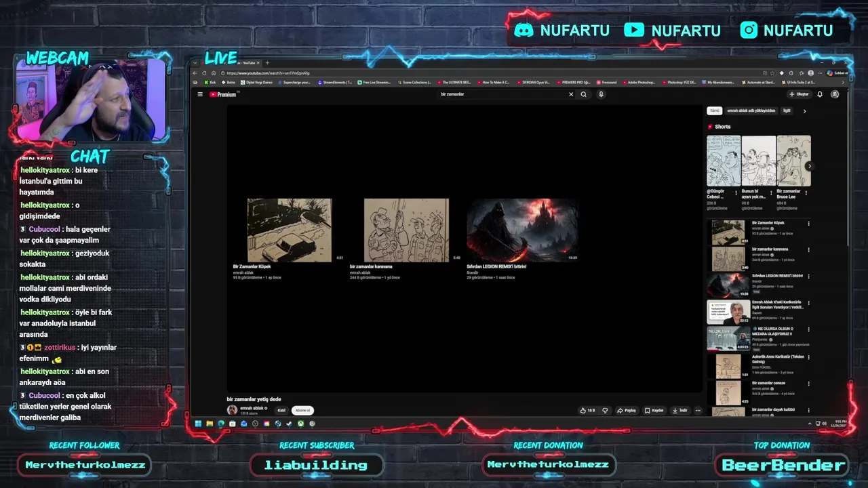This screenshot has width=868, height=488.
Task: Select the Tümü filter chip
Action: coord(714,110)
